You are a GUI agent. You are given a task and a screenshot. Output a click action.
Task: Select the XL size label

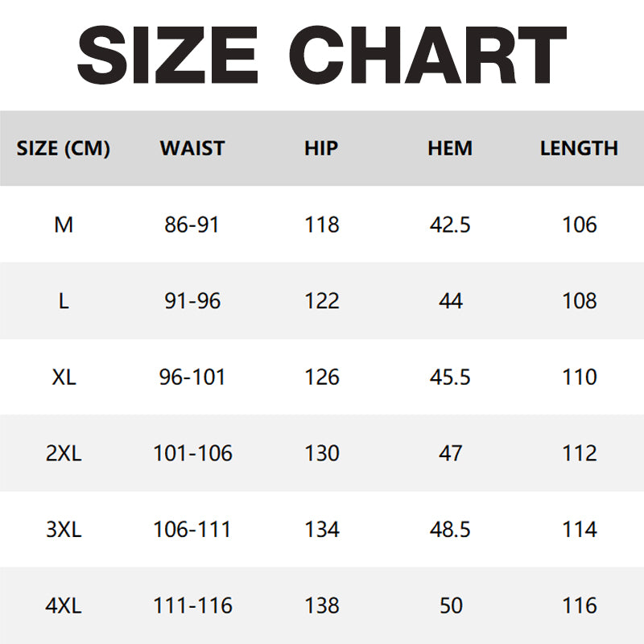64,377
